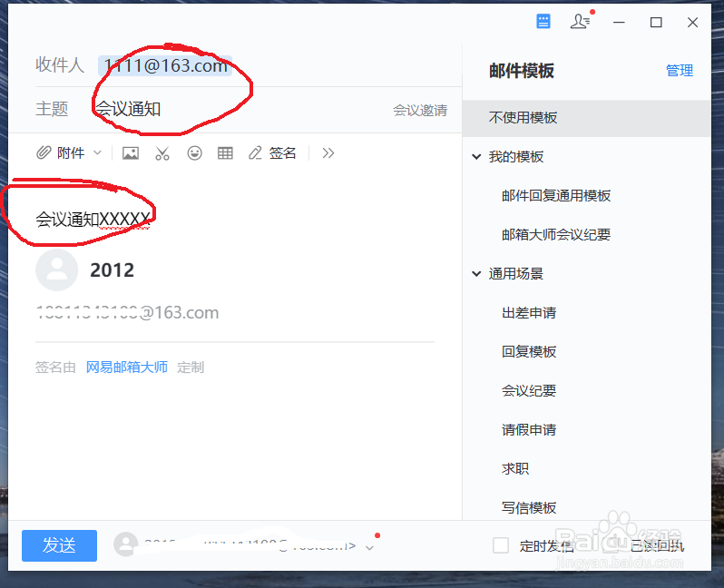Expand more toolbar options chevrons
The width and height of the screenshot is (724, 588).
(328, 152)
